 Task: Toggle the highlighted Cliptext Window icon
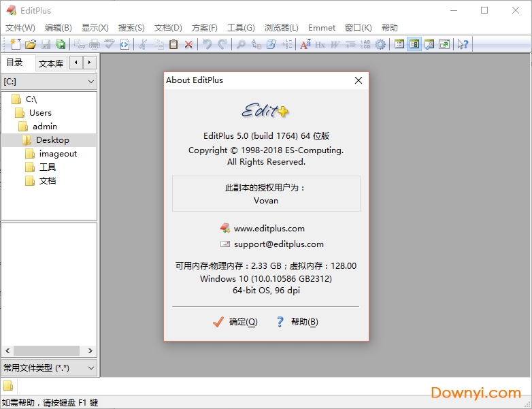(x=414, y=44)
